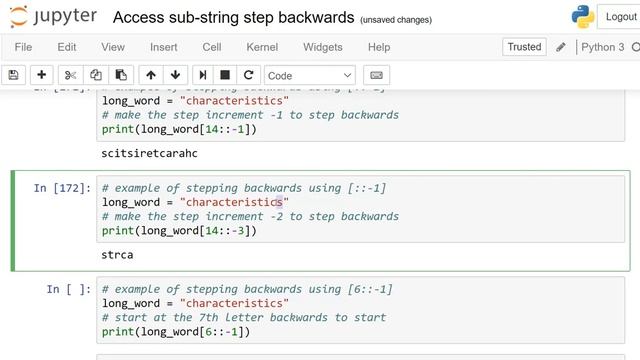Click the 'In [172]:' cell prompt
The image size is (640, 360).
click(62, 188)
